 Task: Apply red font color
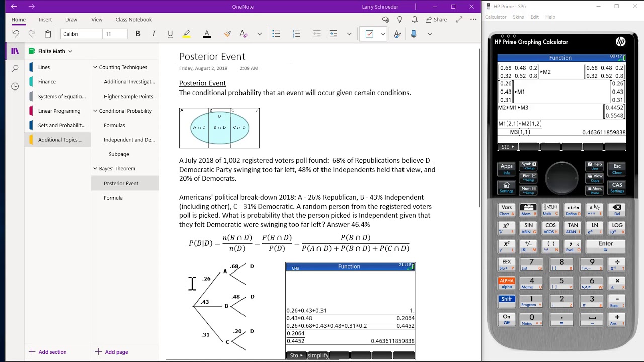coord(207,34)
